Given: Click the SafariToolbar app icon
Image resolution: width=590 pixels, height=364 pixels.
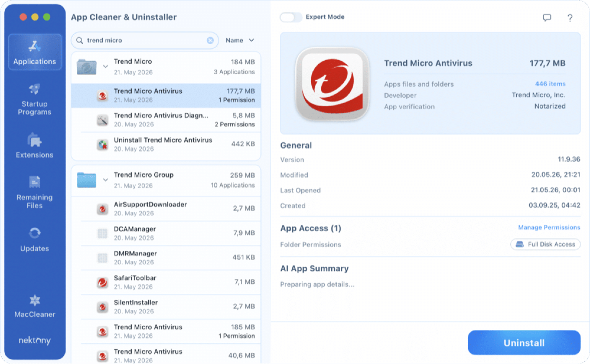Looking at the screenshot, I should click(x=102, y=282).
